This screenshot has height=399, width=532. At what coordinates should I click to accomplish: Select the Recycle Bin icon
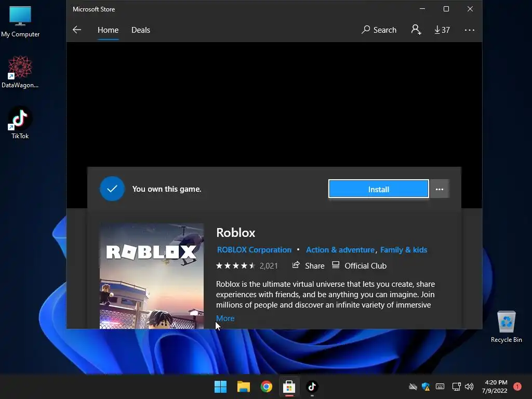coord(506,327)
